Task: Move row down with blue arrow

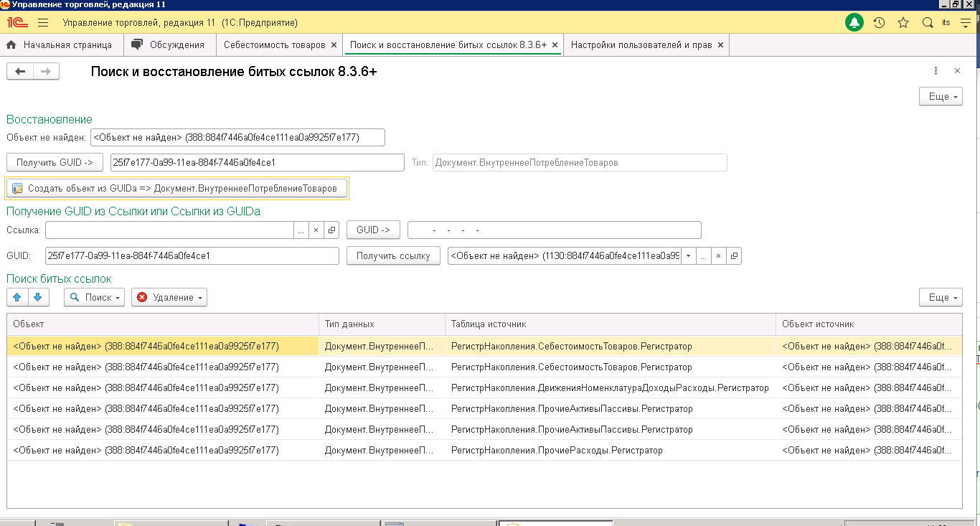Action: (37, 297)
